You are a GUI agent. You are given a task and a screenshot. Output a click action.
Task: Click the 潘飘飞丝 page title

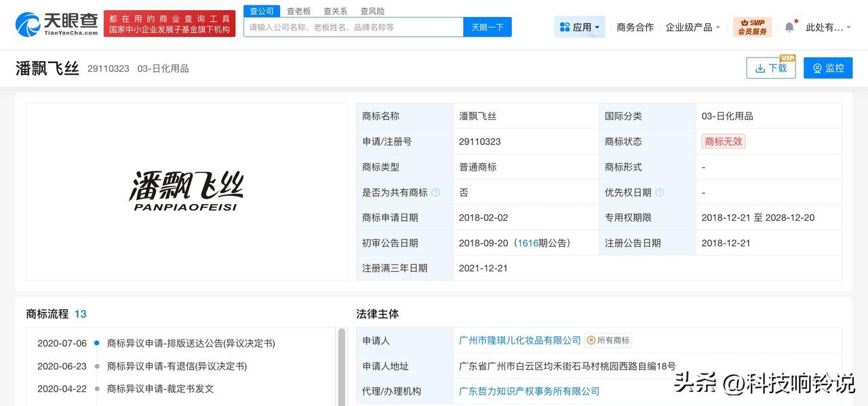[x=47, y=68]
